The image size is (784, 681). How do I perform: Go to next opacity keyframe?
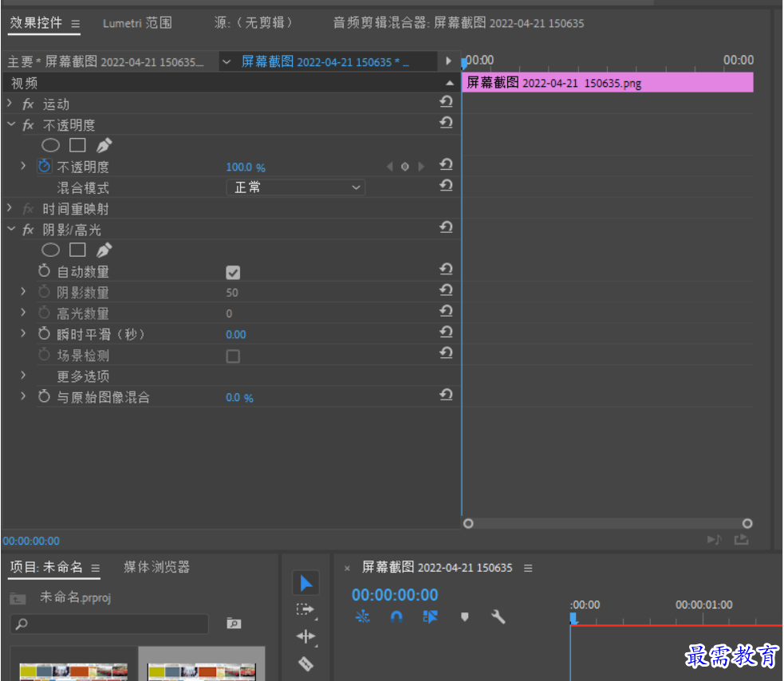click(421, 167)
